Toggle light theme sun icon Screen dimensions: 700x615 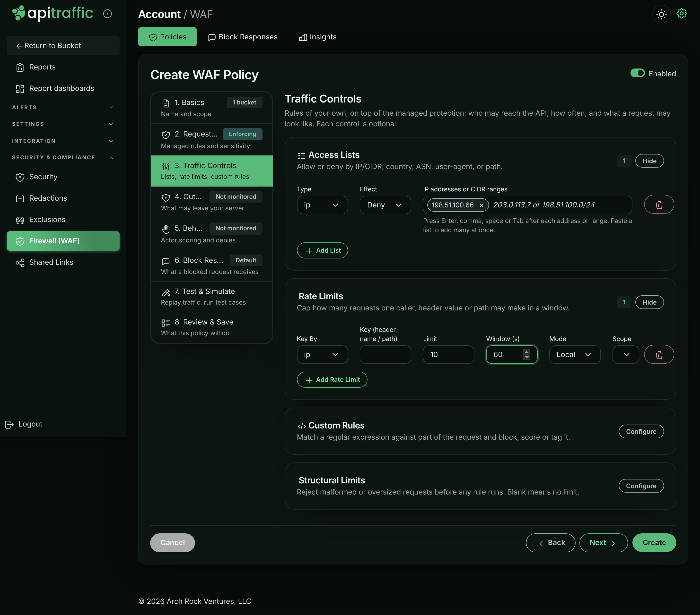tap(661, 14)
